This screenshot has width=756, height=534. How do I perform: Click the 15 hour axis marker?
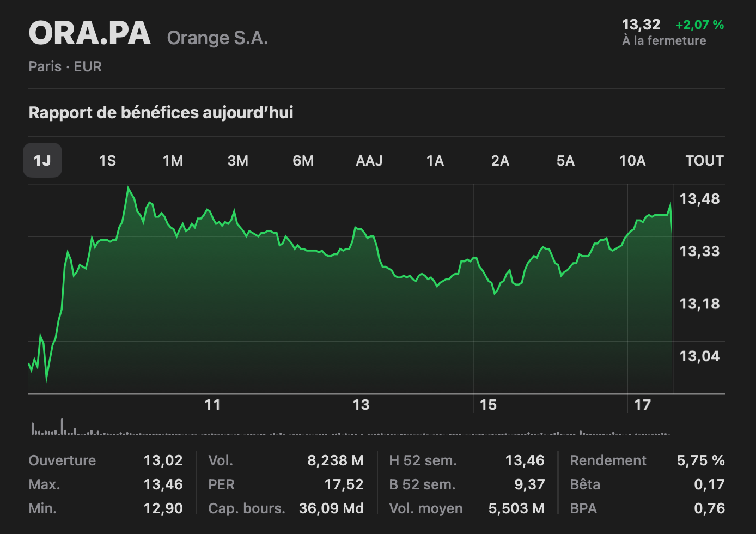click(x=488, y=405)
